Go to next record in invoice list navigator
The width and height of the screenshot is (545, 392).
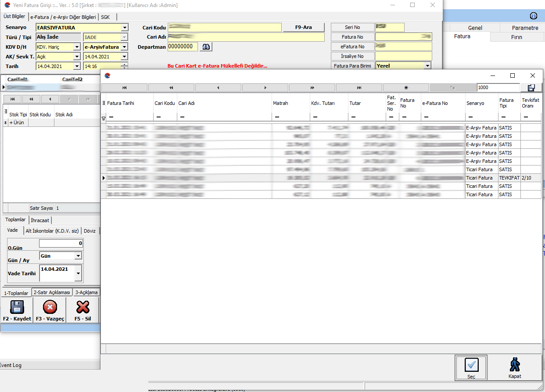265,88
